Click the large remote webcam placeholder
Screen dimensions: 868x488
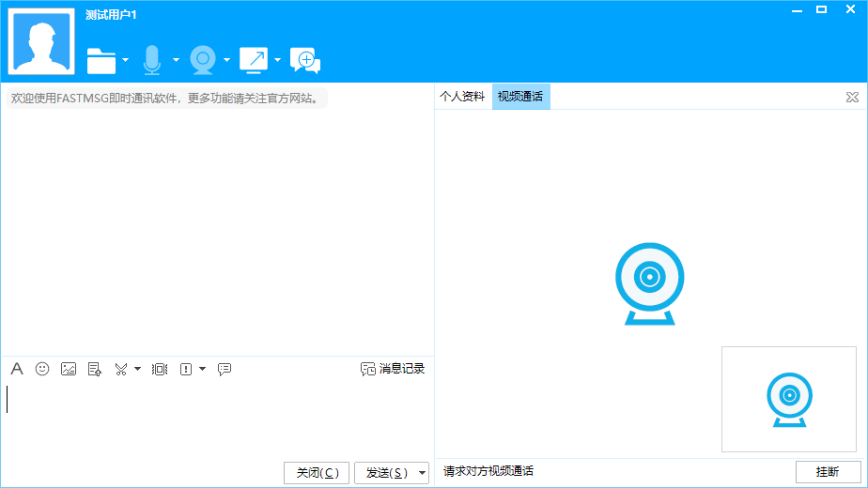click(x=650, y=283)
